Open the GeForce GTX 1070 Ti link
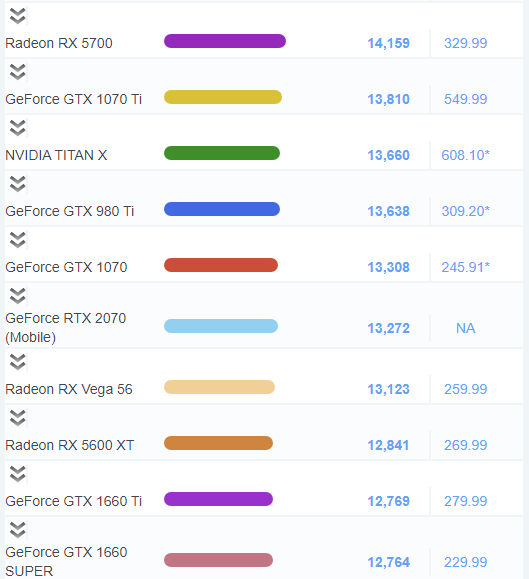 [x=73, y=99]
